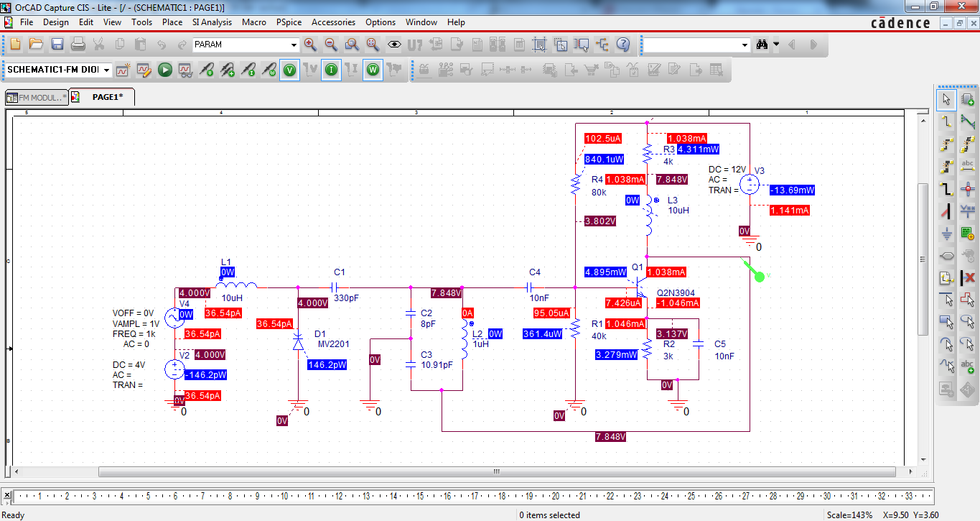Switch to the FM MODUL tab
The width and height of the screenshot is (980, 521).
click(x=36, y=97)
